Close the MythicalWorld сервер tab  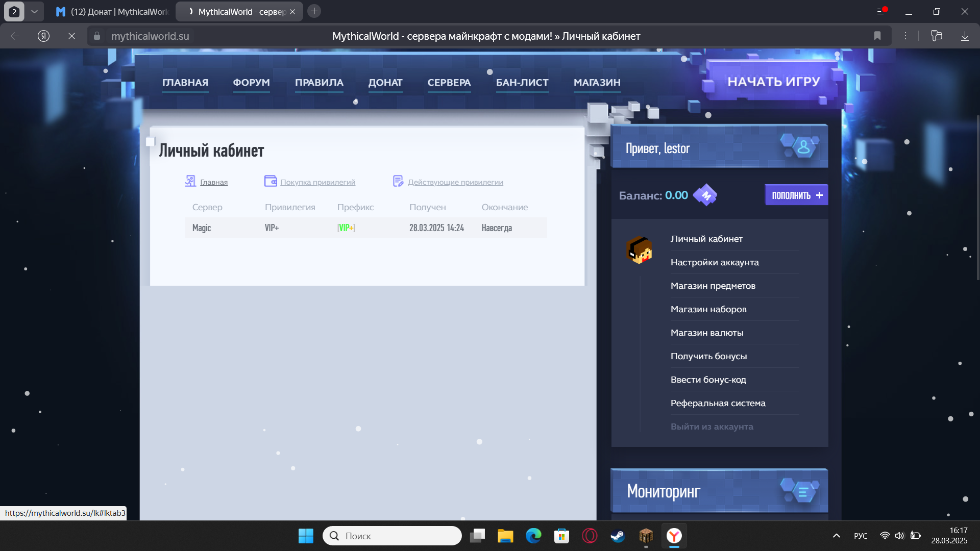tap(292, 12)
